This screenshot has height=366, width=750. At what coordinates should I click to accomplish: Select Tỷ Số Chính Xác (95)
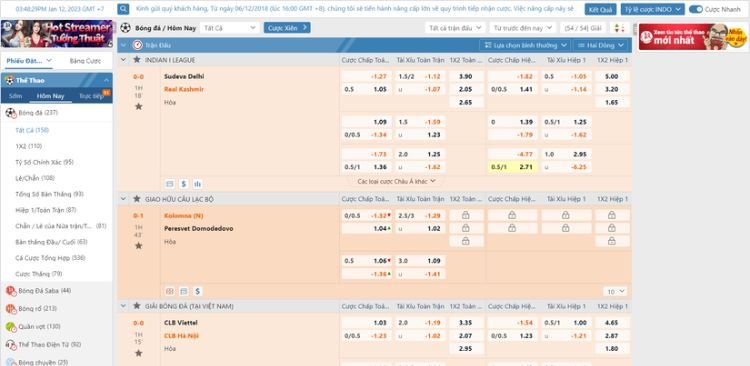[44, 162]
